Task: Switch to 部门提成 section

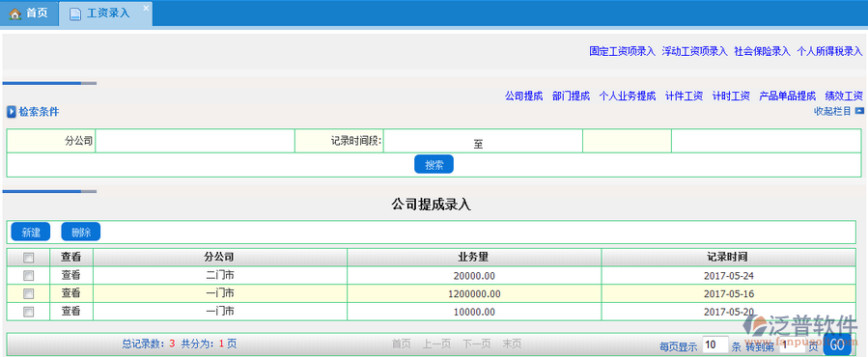Action: (571, 96)
